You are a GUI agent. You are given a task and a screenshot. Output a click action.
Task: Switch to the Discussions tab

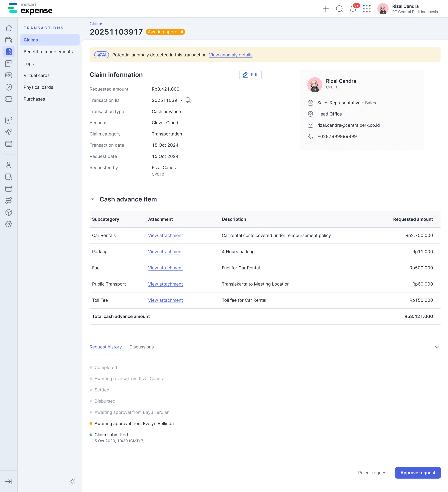point(142,347)
